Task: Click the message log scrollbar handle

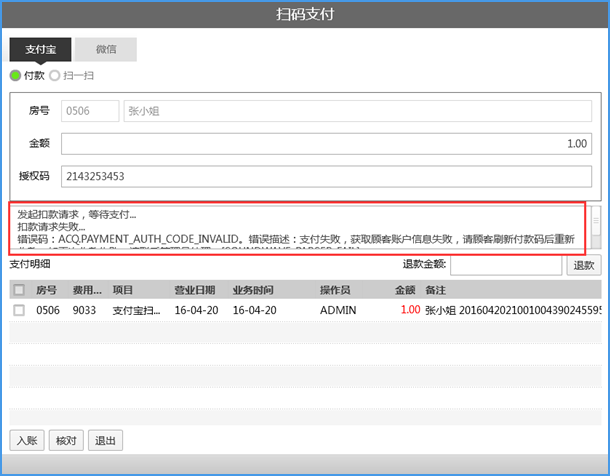Action: 596,220
